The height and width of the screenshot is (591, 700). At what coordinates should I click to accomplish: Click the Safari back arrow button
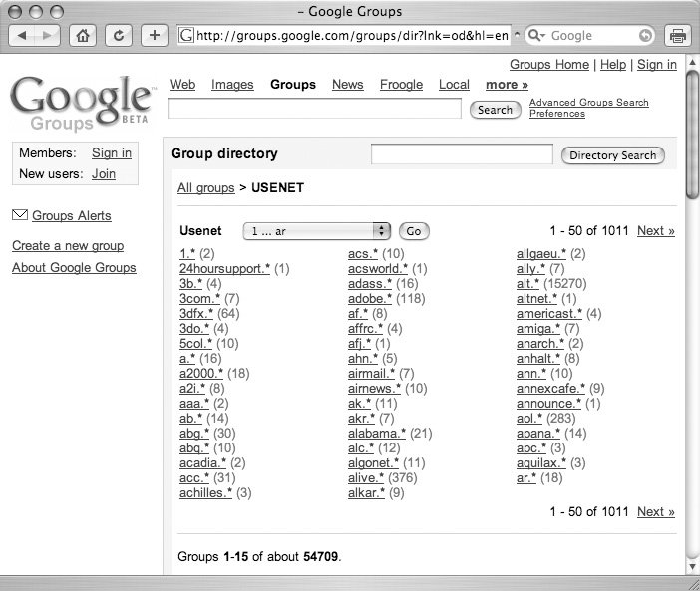tap(23, 36)
